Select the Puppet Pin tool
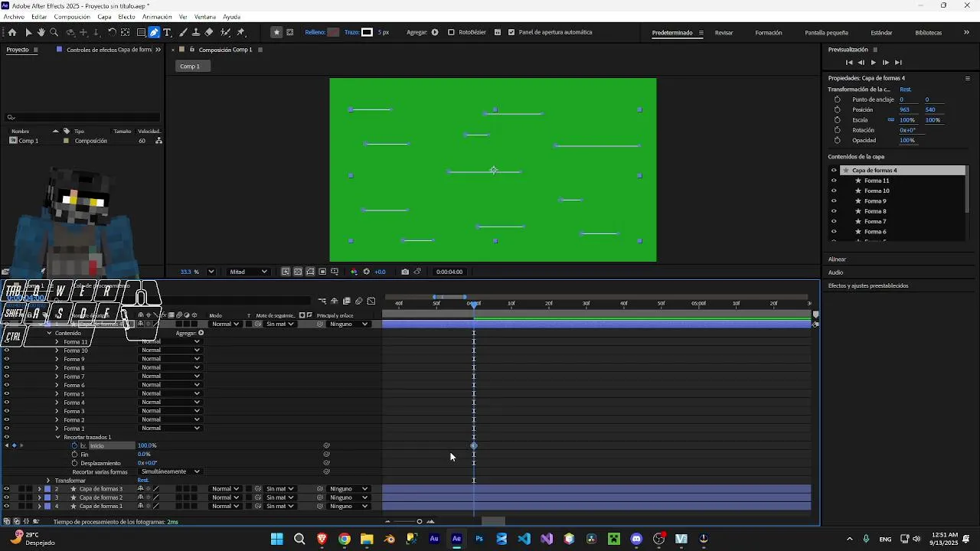The height and width of the screenshot is (551, 980). 241,32
